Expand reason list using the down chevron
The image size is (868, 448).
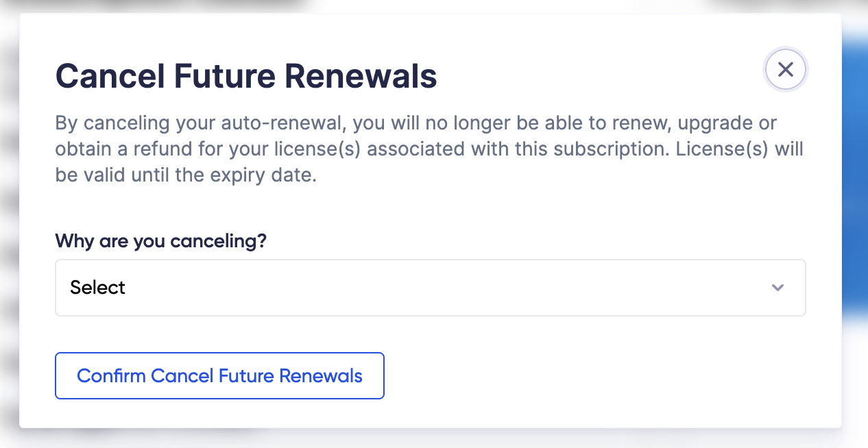[x=777, y=288]
